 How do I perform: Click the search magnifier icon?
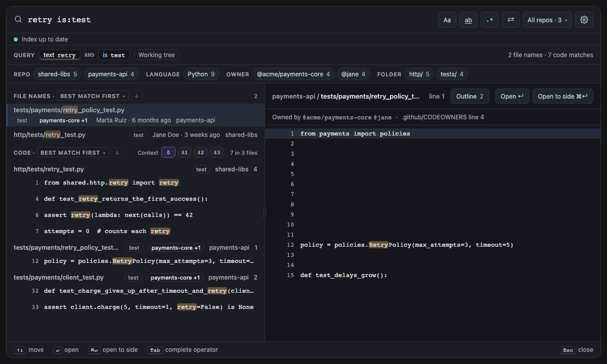[x=18, y=20]
